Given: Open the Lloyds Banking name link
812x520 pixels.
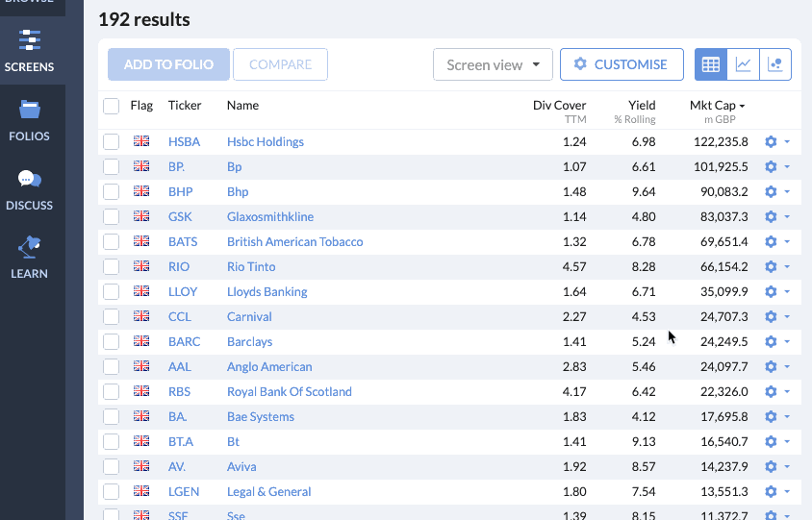Looking at the screenshot, I should tap(266, 292).
